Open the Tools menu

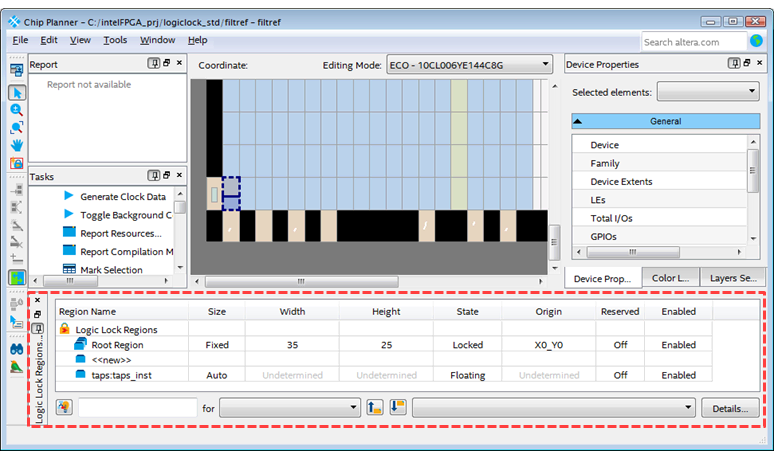[x=115, y=40]
